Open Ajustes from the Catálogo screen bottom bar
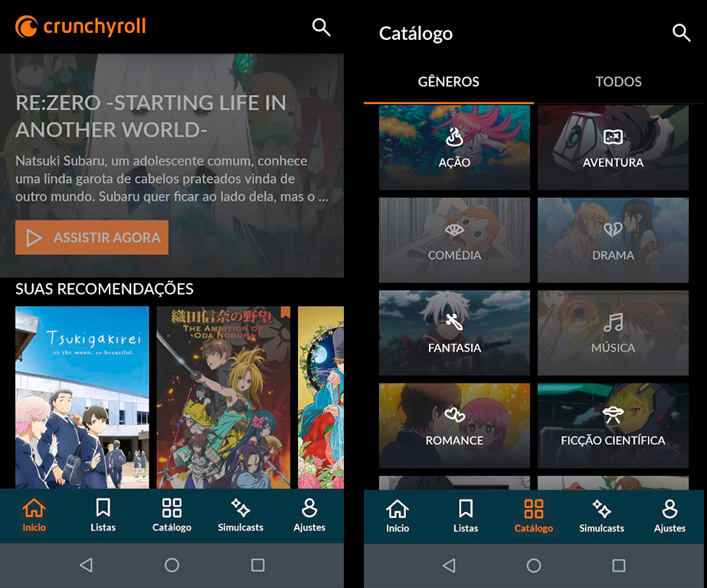 [x=670, y=516]
